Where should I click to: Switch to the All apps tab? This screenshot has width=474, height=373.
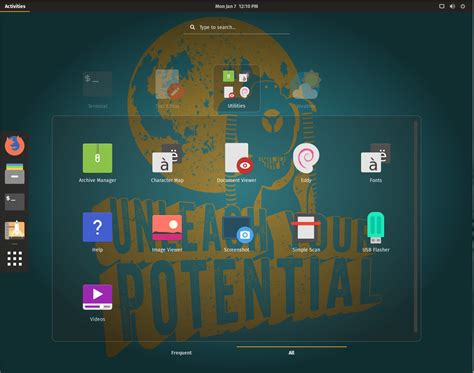click(291, 353)
